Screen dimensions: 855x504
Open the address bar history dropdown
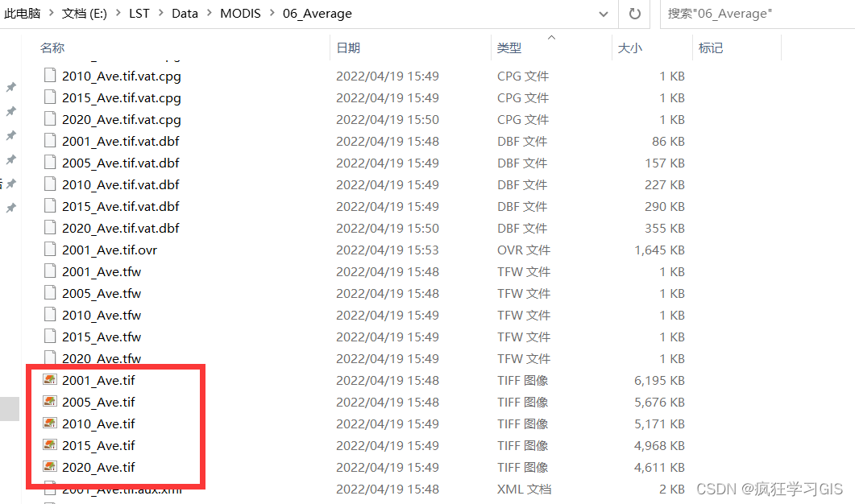(603, 14)
